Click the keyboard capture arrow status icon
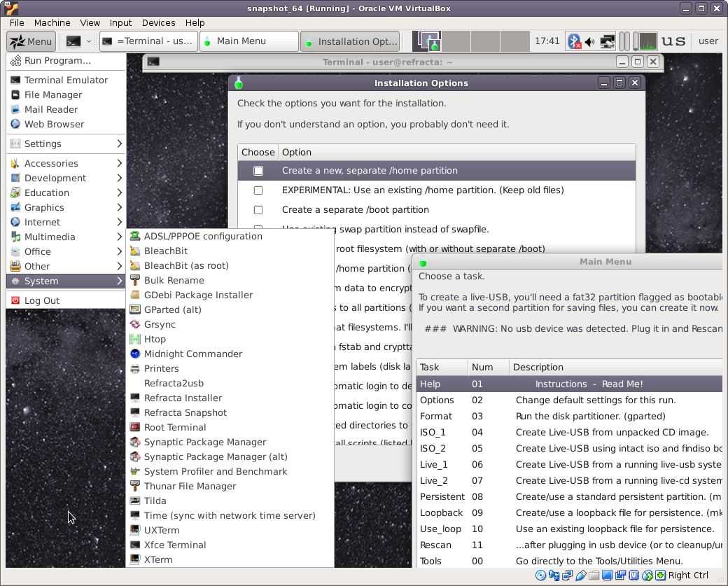The width and height of the screenshot is (728, 586). (x=660, y=575)
